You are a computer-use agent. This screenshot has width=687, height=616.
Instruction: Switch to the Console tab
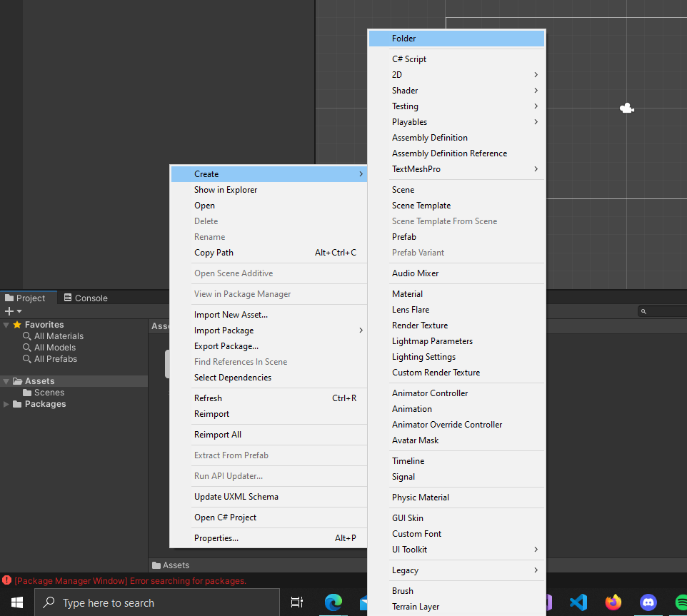point(86,298)
